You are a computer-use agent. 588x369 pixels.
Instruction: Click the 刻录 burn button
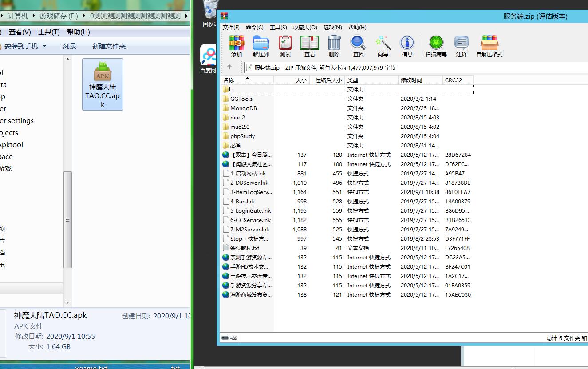click(70, 46)
